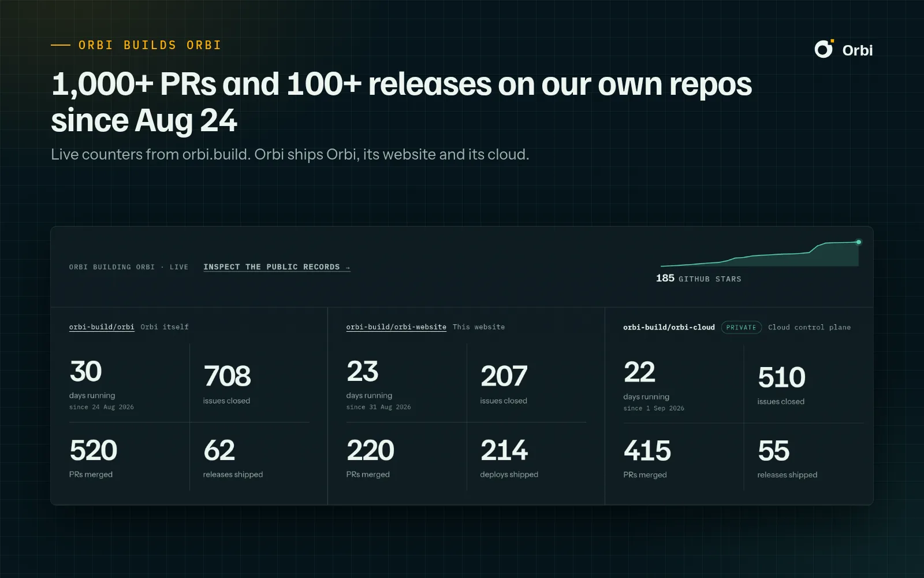
Task: Open the orbi-build/orbi-website repository link
Action: 396,327
